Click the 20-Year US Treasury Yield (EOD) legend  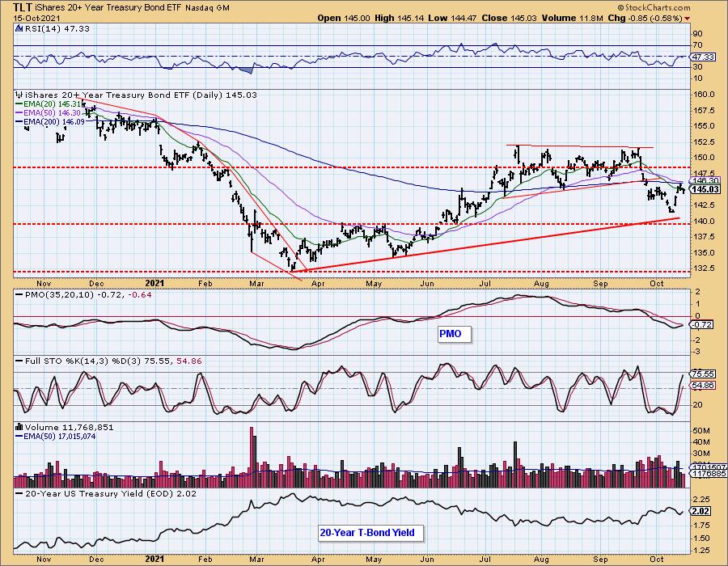point(111,493)
